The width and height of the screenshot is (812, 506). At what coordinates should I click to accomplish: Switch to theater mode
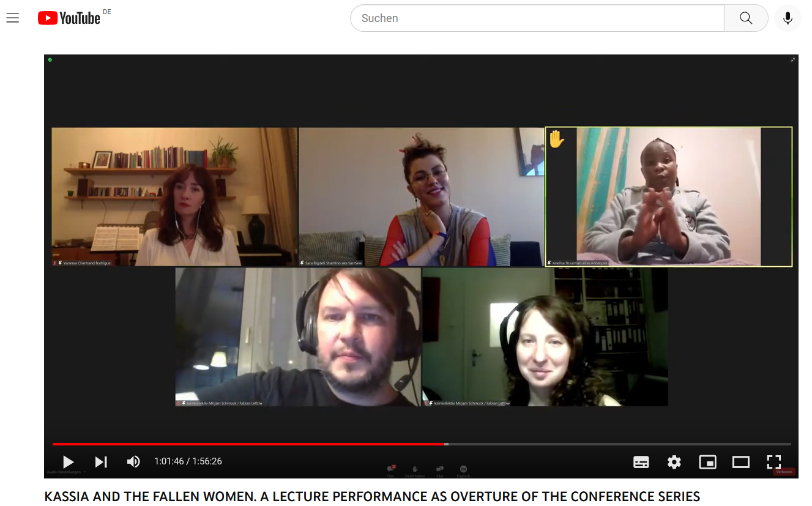point(741,462)
